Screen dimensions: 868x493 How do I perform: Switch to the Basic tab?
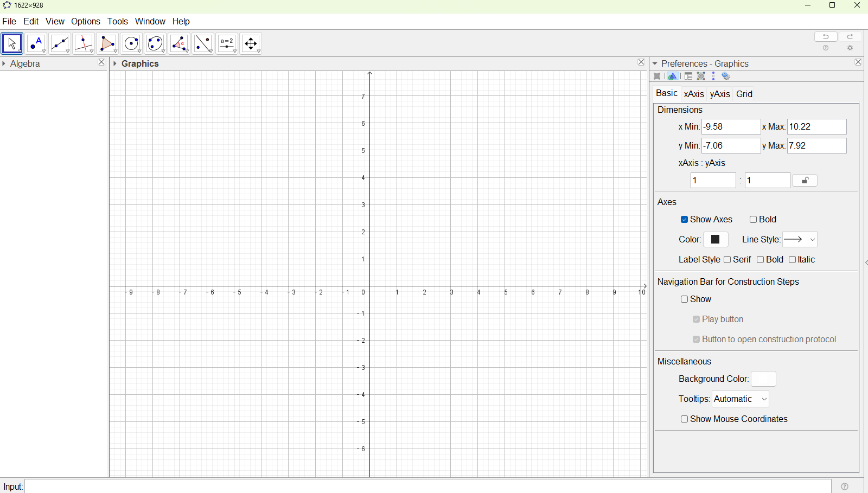(x=667, y=93)
